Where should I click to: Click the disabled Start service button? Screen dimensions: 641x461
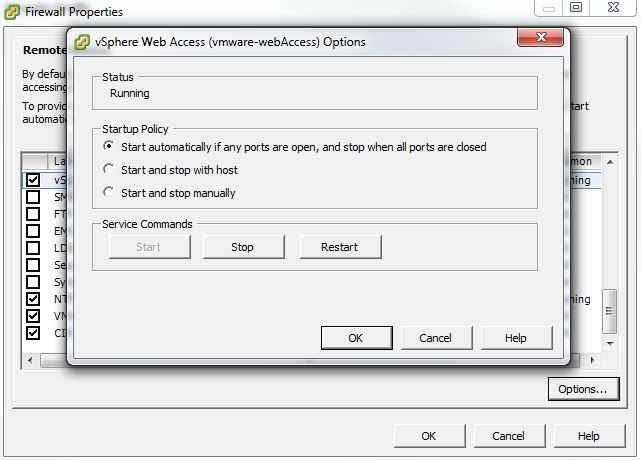click(150, 247)
